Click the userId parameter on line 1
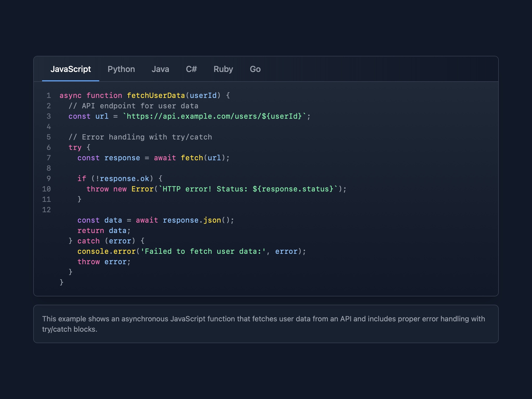Image resolution: width=532 pixels, height=399 pixels. click(204, 95)
